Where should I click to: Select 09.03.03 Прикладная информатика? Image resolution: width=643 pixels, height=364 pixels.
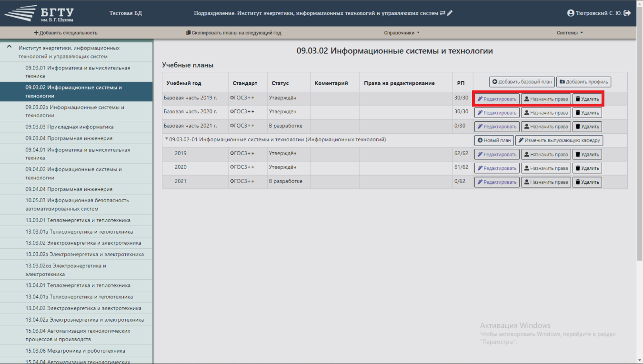click(76, 127)
